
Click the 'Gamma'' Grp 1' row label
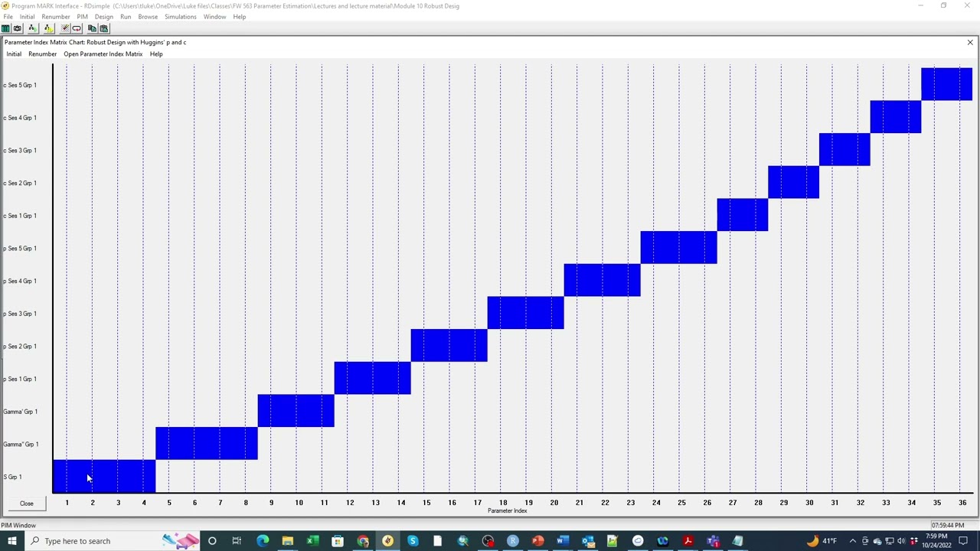click(21, 445)
